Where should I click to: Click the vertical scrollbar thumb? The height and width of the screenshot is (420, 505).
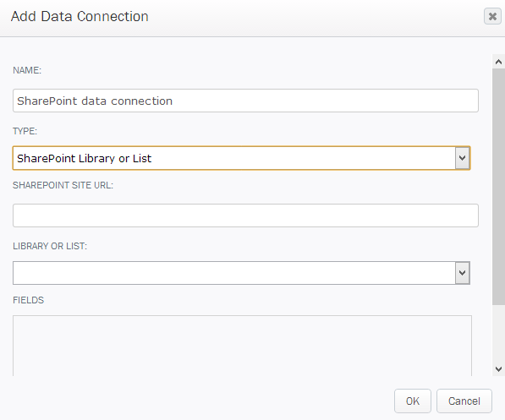[498, 187]
